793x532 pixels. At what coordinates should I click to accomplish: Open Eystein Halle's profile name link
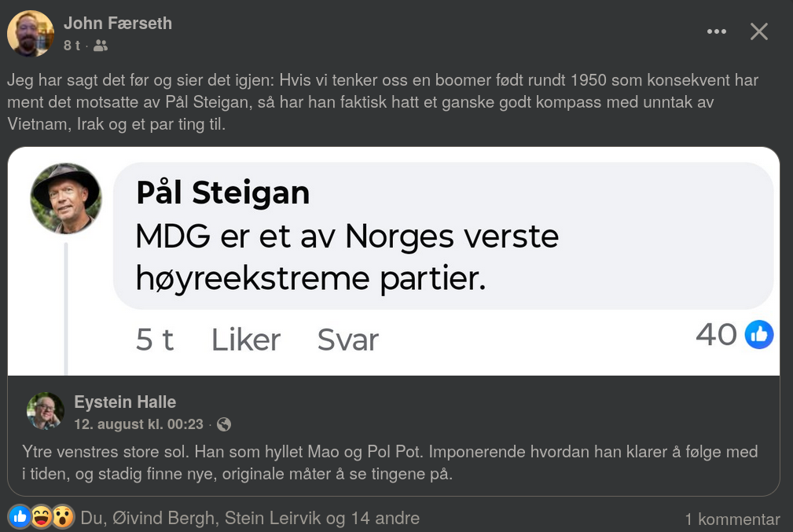pos(125,402)
